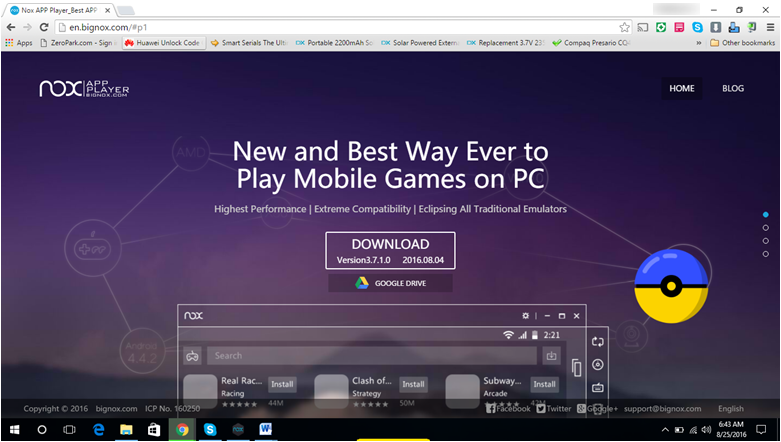Image resolution: width=781 pixels, height=442 pixels.
Task: Click the Pokeball floating icon
Action: point(671,286)
